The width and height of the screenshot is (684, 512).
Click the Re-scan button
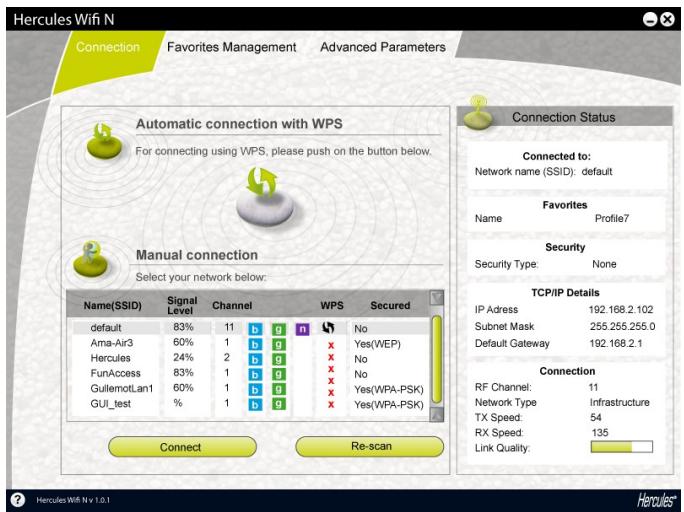click(x=369, y=447)
